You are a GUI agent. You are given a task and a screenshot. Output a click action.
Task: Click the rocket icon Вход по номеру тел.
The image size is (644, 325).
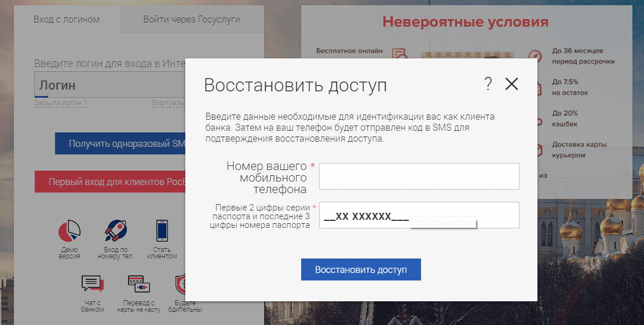116,231
